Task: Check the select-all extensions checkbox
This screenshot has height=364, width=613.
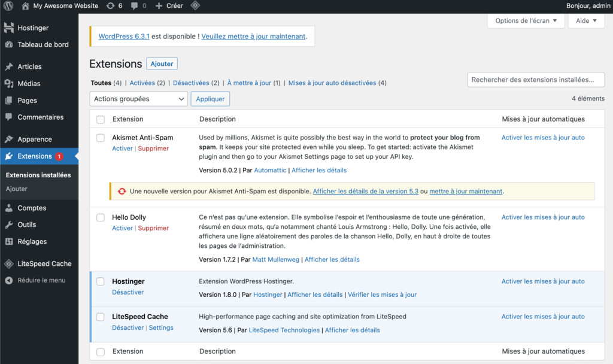Action: tap(100, 119)
